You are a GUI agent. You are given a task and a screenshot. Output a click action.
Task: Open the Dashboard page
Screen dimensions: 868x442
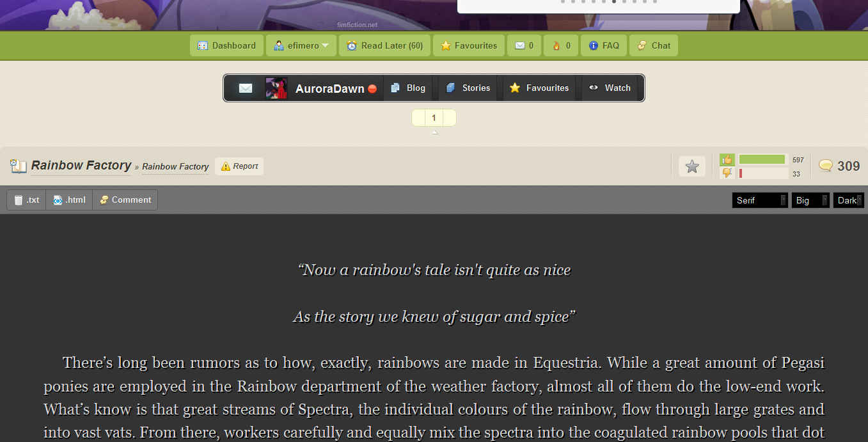(x=226, y=45)
